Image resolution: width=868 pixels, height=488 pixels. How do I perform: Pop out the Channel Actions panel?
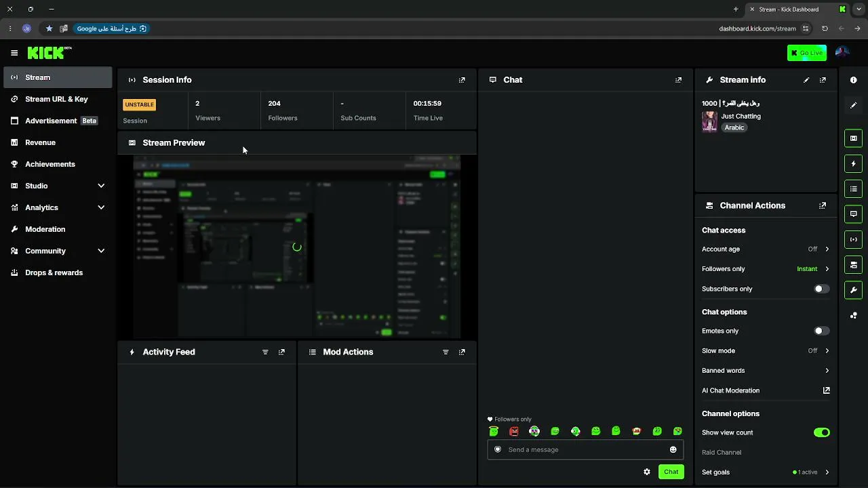pyautogui.click(x=823, y=205)
